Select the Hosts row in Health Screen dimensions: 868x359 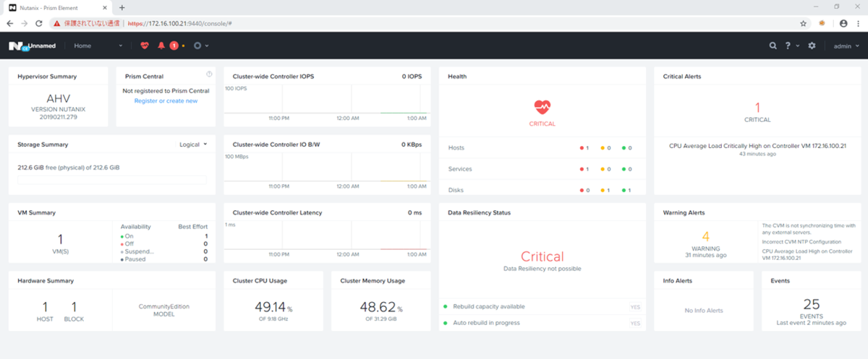(x=542, y=147)
